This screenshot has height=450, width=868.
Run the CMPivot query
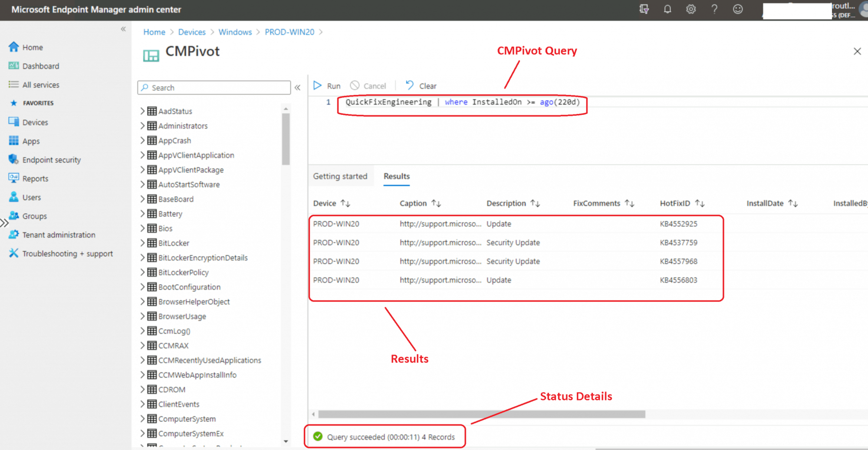[x=327, y=86]
